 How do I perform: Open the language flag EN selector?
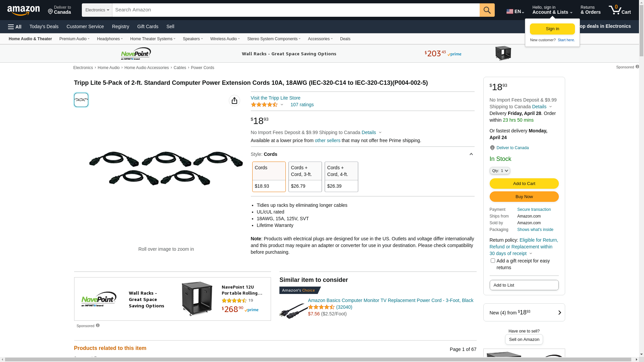pyautogui.click(x=515, y=11)
